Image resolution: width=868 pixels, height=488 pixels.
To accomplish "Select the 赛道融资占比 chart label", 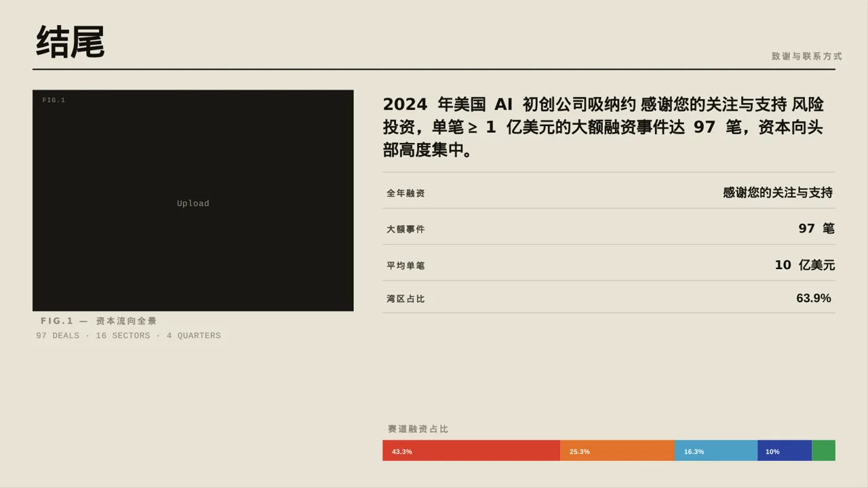I will click(418, 429).
